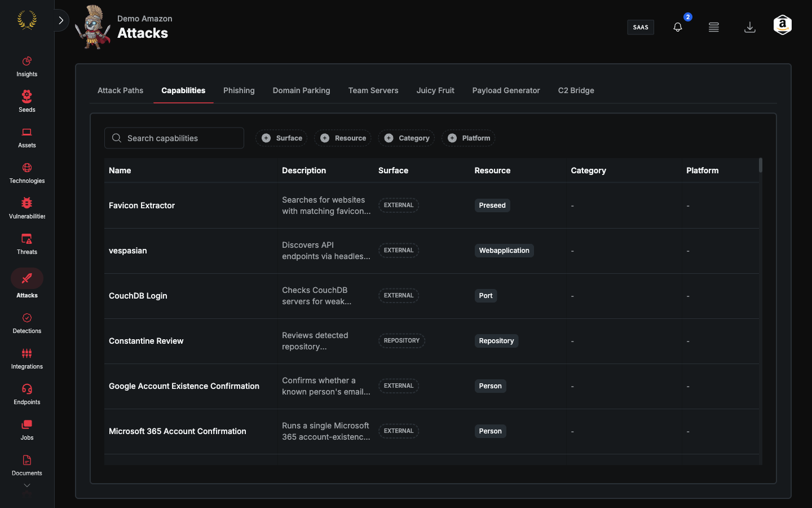812x508 pixels.
Task: Open the notifications bell
Action: [678, 27]
